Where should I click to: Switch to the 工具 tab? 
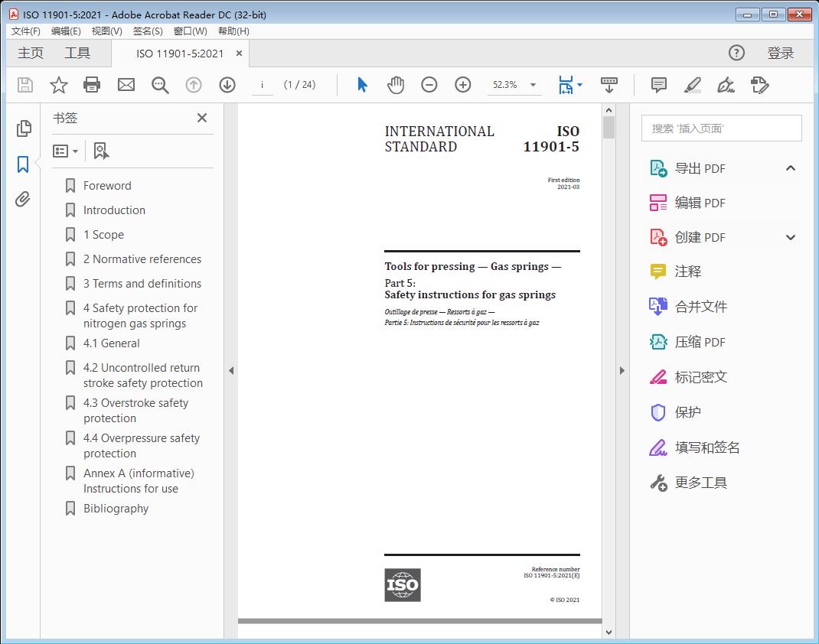(77, 53)
